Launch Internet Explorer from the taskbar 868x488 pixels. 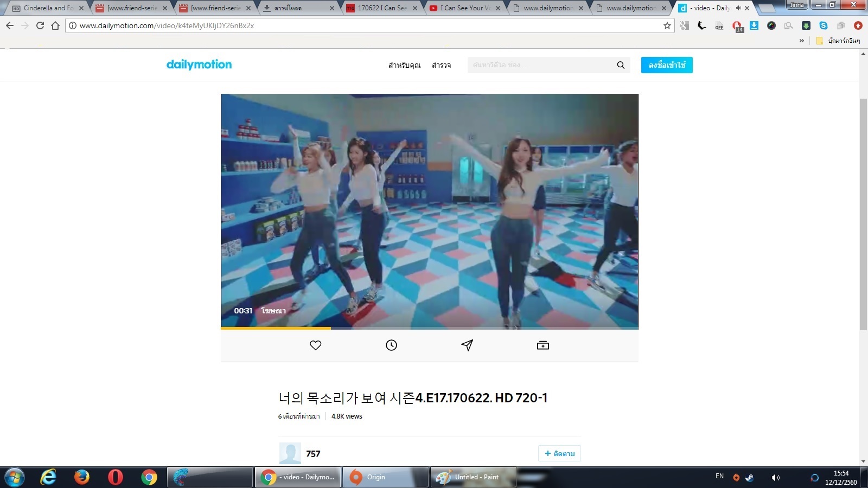pos(48,477)
